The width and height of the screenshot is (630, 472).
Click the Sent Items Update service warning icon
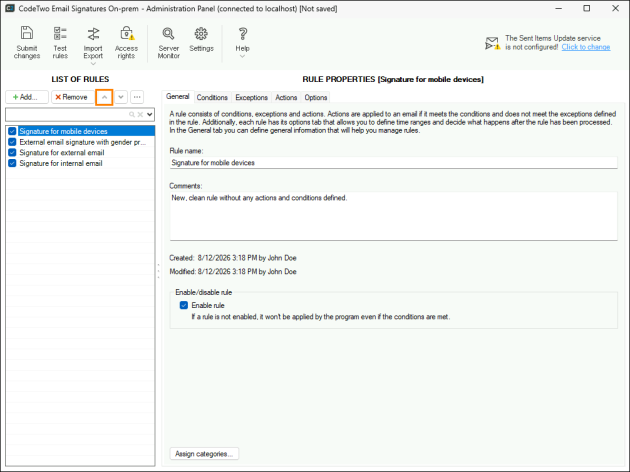(492, 43)
